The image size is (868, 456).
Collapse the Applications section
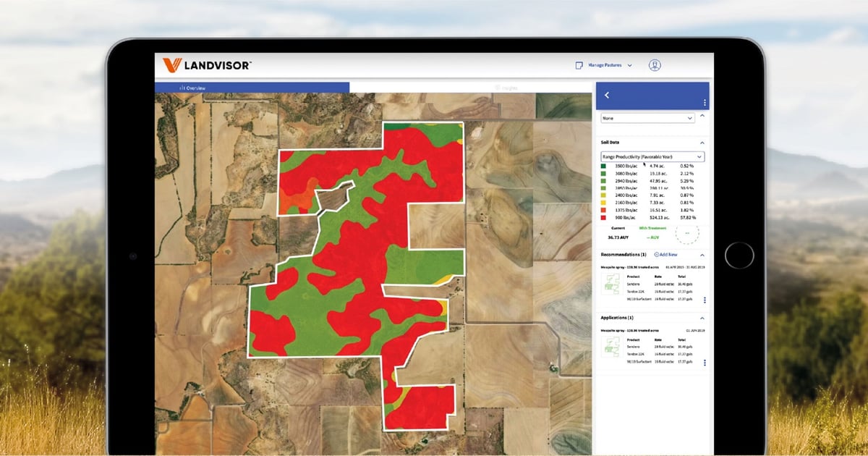tap(702, 318)
